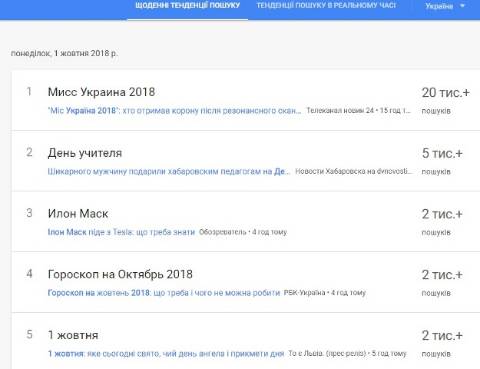
Task: Click the 20 тис.+ search count
Action: 446,93
